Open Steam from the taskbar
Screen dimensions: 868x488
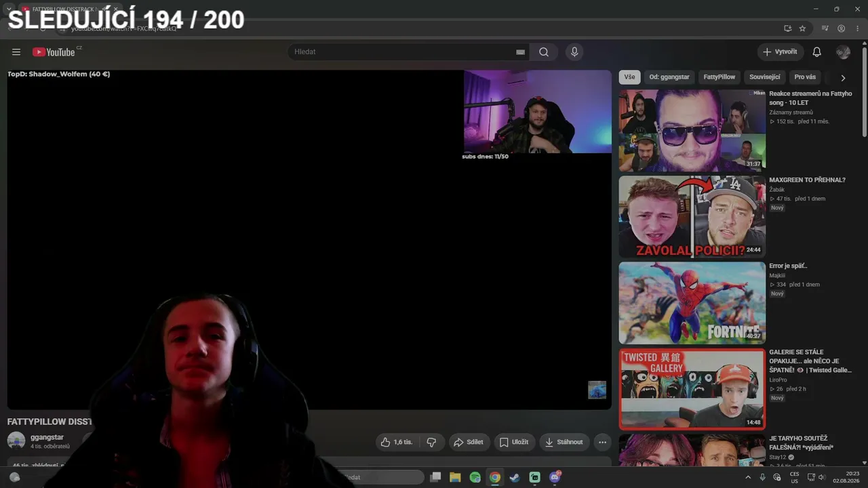click(x=515, y=477)
